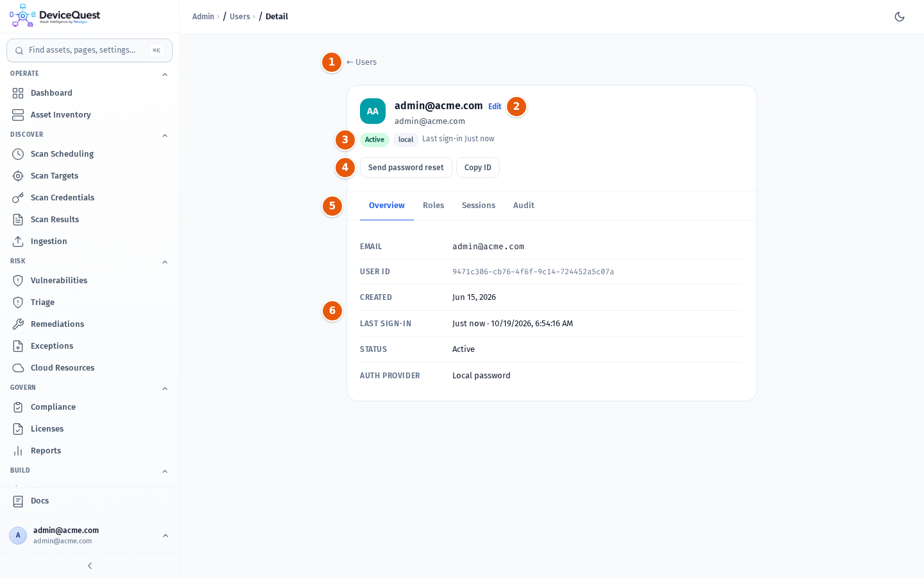Collapse the DISCOVER section

tap(165, 136)
